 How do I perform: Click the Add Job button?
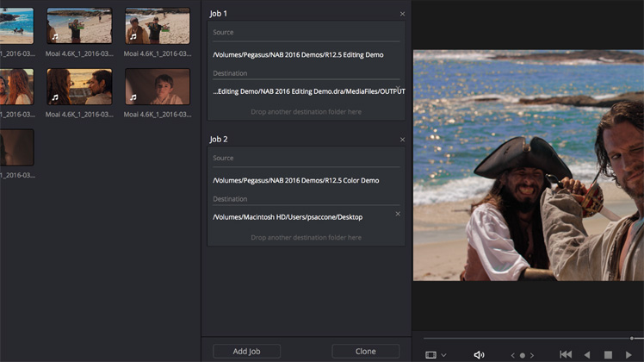coord(246,351)
